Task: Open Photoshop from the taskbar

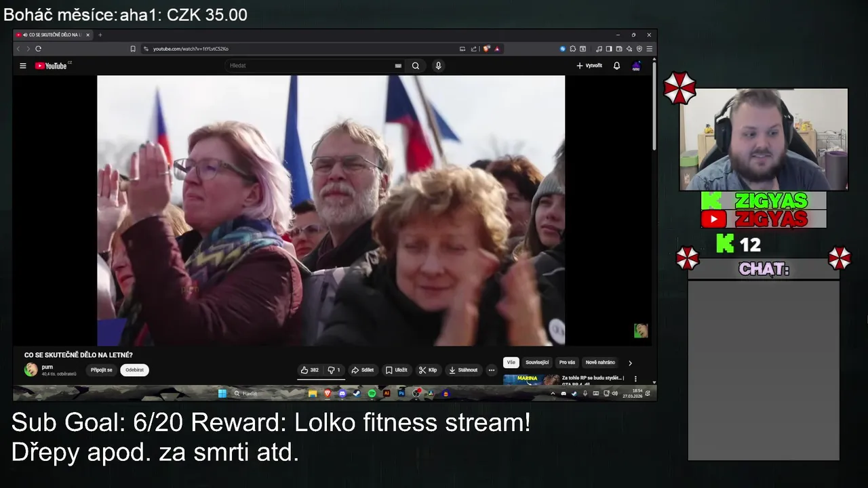Action: [x=401, y=393]
